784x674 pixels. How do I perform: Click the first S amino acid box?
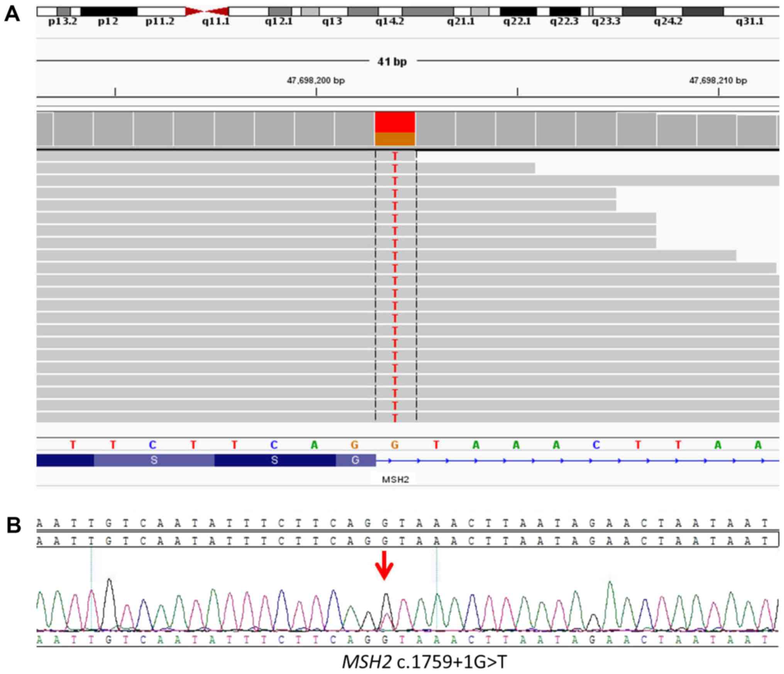coord(154,460)
